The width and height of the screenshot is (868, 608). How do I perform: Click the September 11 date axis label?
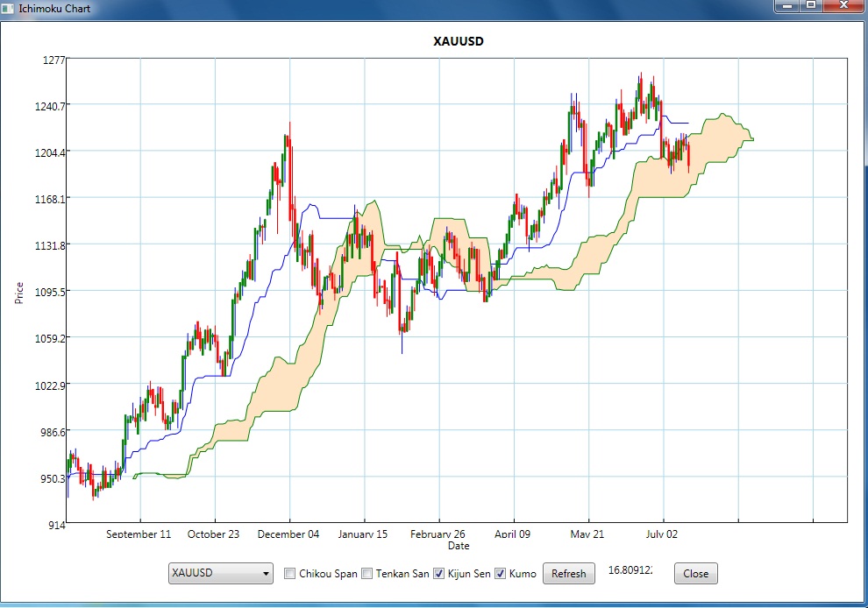click(139, 534)
